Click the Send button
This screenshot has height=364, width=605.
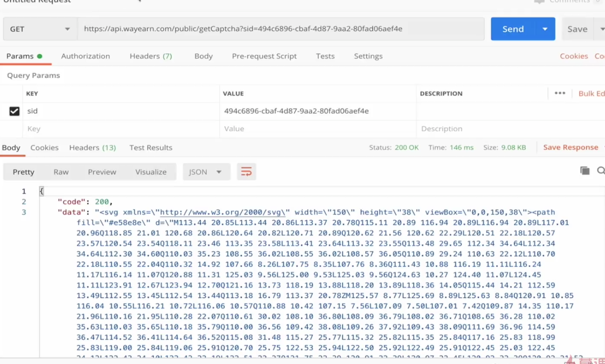pyautogui.click(x=513, y=29)
